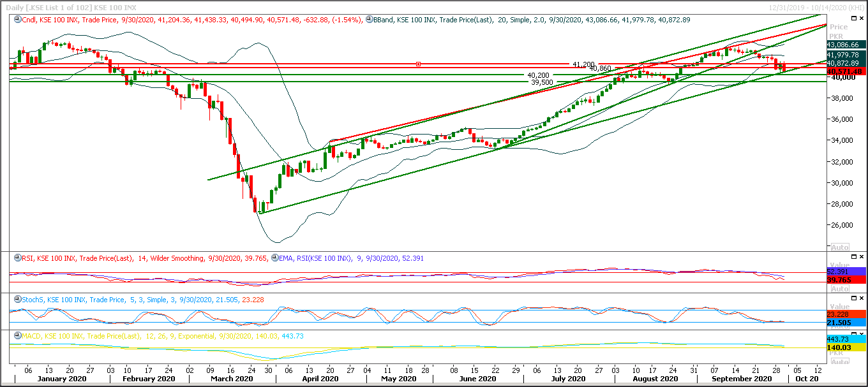This screenshot has height=387, width=868.
Task: Select the MACD 12, 26, 9 Exponential legend
Action: pyautogui.click(x=163, y=336)
